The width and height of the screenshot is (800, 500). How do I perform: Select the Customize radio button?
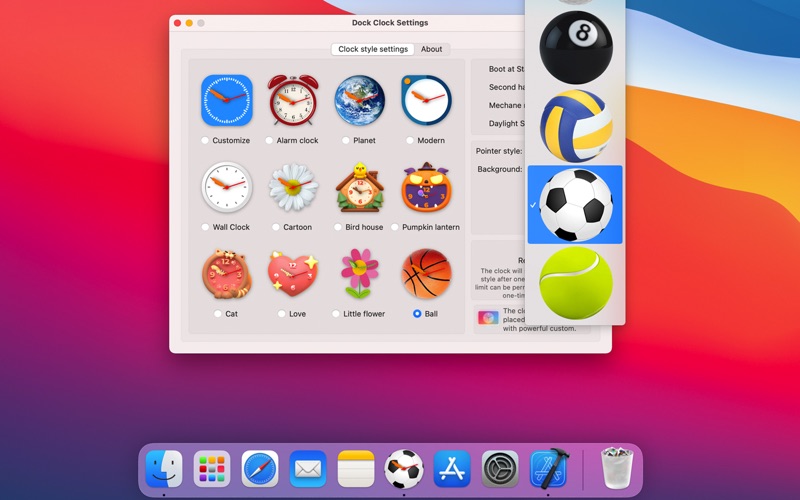pyautogui.click(x=205, y=140)
